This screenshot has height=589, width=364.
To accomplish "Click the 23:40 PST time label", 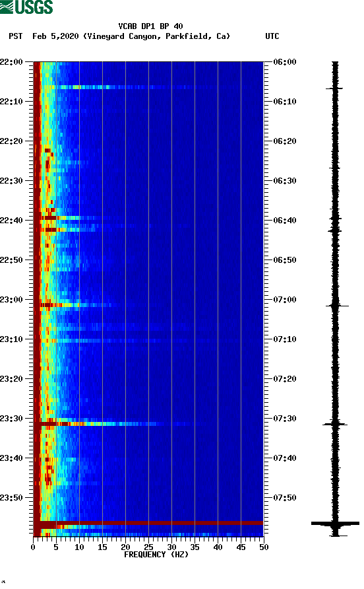I will tap(11, 458).
